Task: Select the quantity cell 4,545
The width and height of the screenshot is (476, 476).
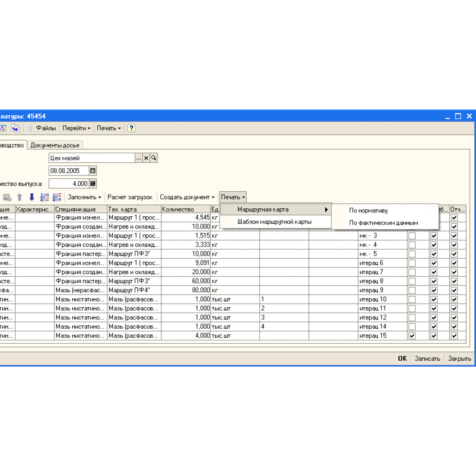Action: 186,218
